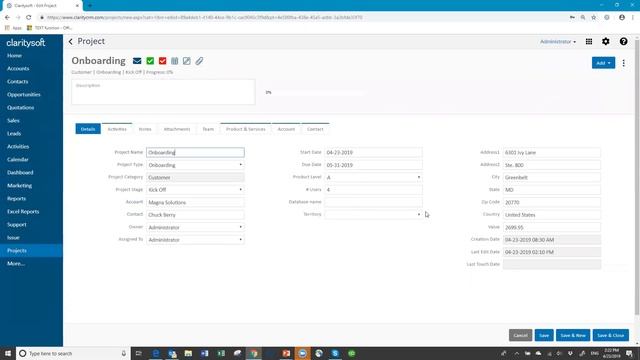Click the green checkmark icon beside Onboarding

click(x=150, y=61)
